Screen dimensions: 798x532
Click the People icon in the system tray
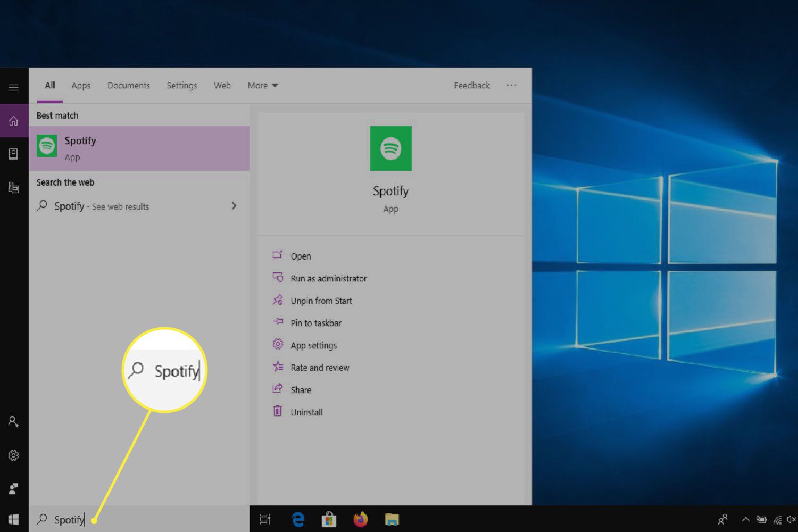pyautogui.click(x=722, y=519)
